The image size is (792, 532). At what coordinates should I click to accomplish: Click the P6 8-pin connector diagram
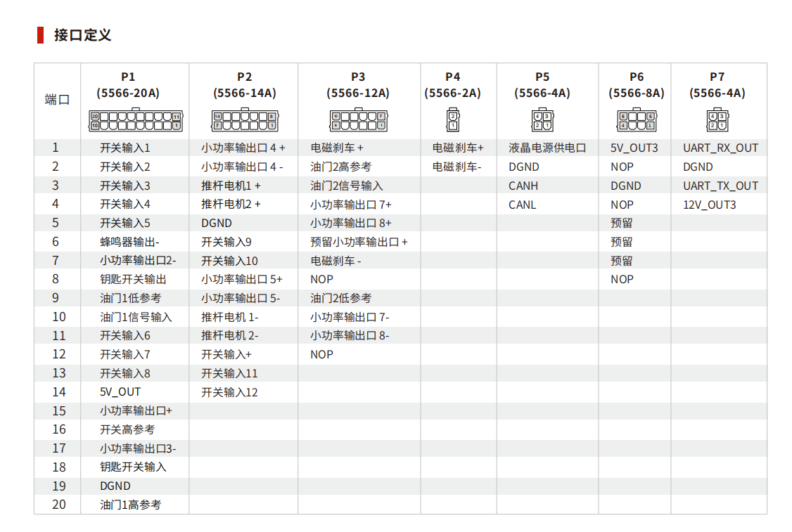[637, 121]
